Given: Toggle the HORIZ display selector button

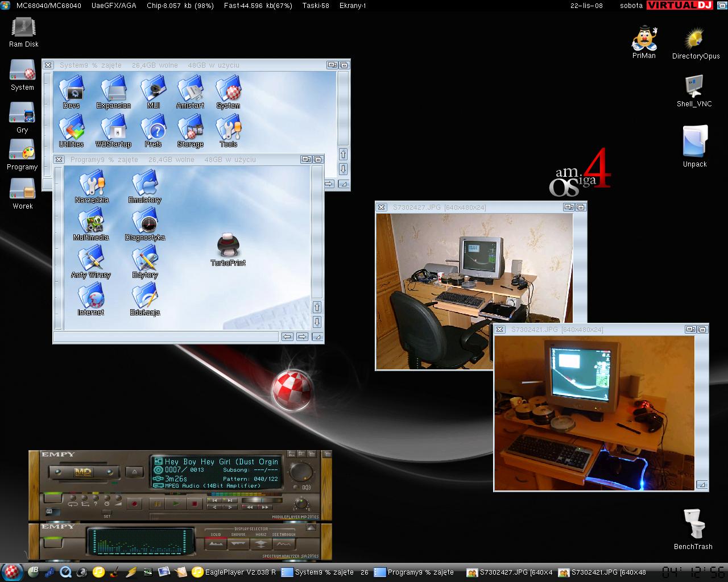Looking at the screenshot, I should tap(261, 544).
